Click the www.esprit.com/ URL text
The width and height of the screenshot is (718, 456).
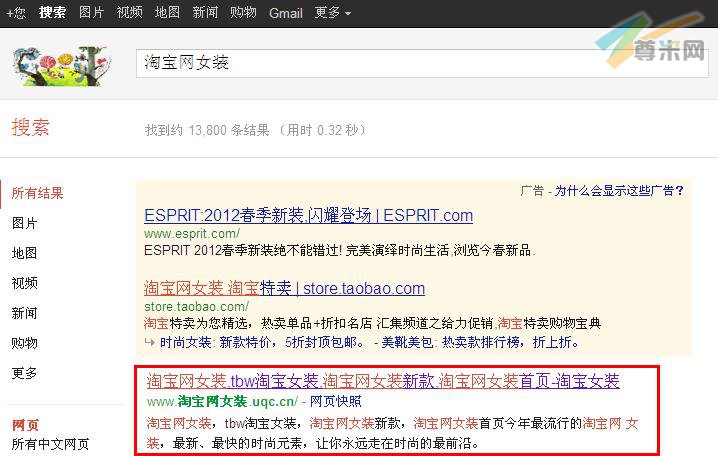tap(192, 233)
